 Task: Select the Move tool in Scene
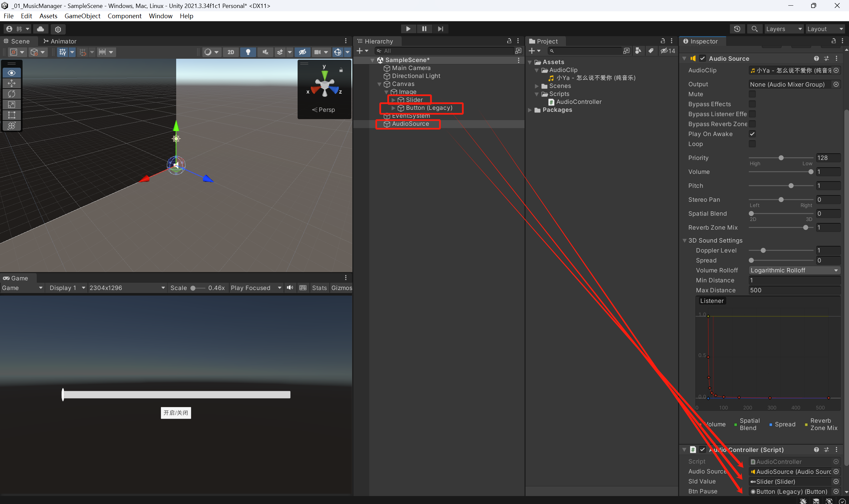point(12,83)
